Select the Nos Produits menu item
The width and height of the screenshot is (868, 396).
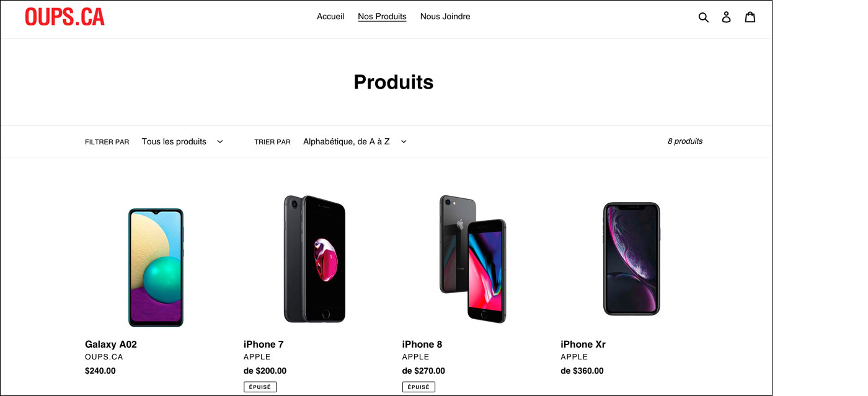[382, 17]
